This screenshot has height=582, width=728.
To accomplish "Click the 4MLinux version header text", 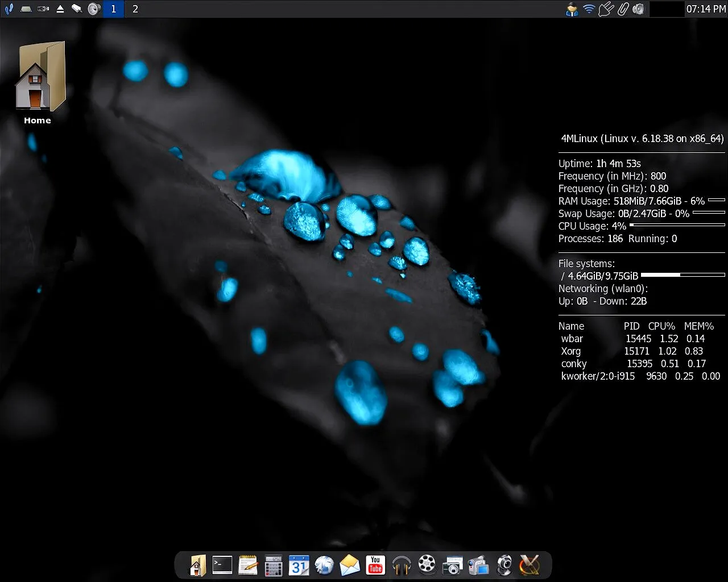I will click(642, 139).
